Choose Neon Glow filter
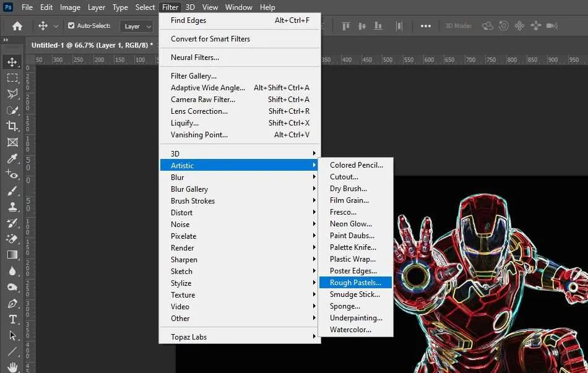Screen dimensions: 588x373 (355, 224)
